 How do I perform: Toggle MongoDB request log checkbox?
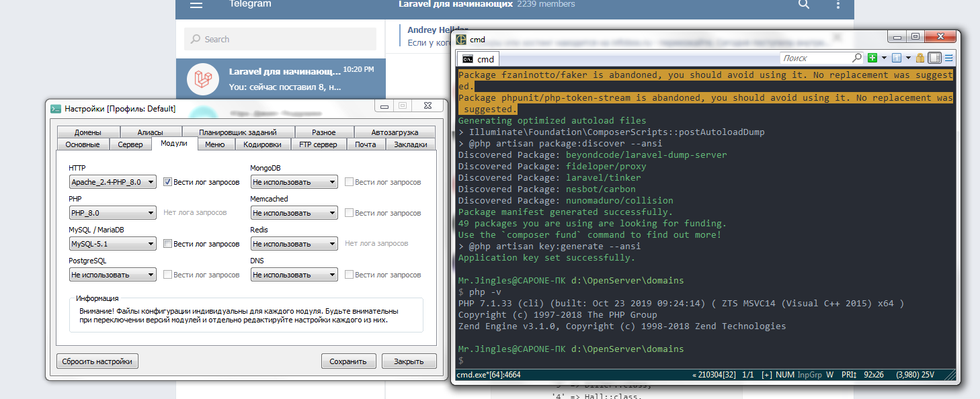coord(350,182)
